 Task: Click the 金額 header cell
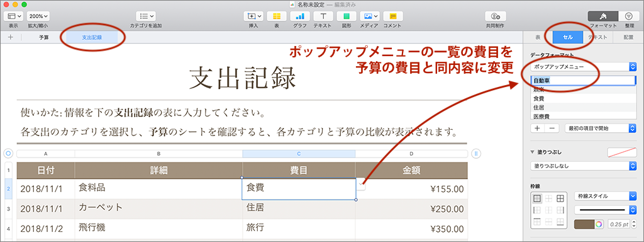tap(411, 170)
